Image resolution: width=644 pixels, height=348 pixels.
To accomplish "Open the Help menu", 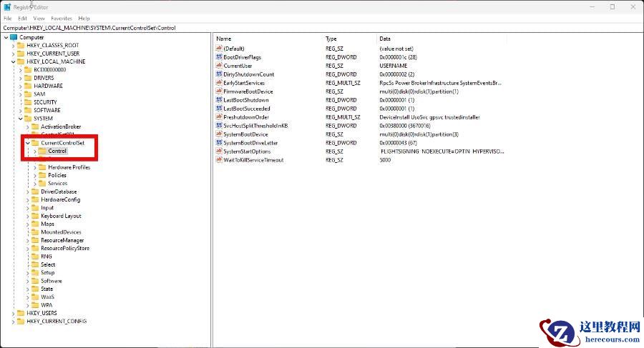I will click(x=84, y=19).
